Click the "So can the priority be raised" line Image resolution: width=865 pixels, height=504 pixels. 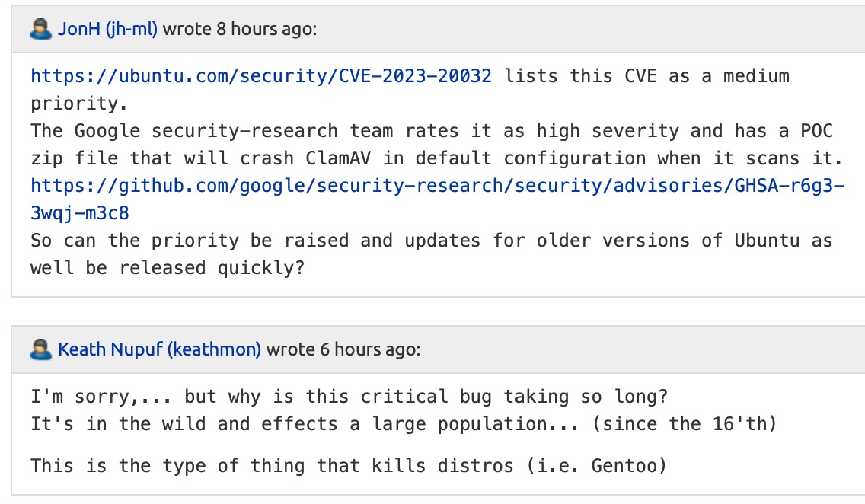tap(190, 241)
